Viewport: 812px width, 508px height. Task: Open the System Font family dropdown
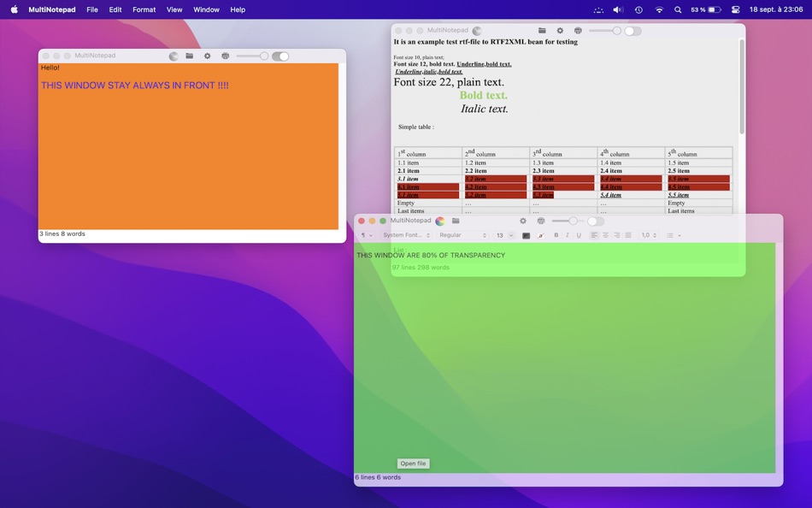(407, 235)
